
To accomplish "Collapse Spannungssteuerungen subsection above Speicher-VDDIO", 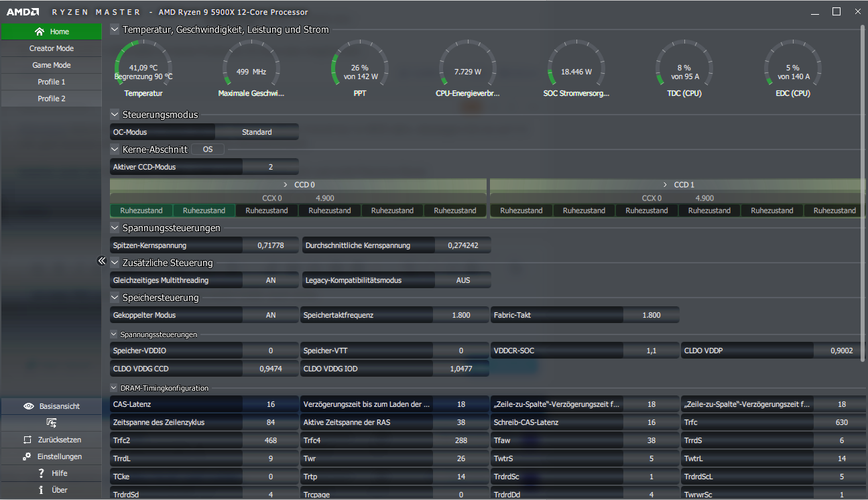I will pyautogui.click(x=114, y=334).
